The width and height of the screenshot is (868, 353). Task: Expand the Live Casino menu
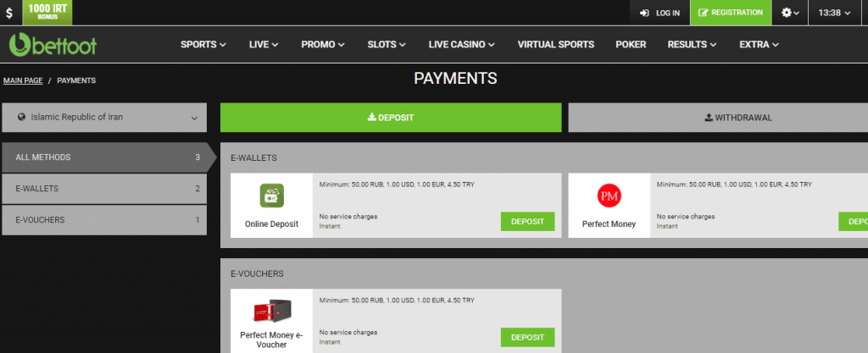click(461, 44)
